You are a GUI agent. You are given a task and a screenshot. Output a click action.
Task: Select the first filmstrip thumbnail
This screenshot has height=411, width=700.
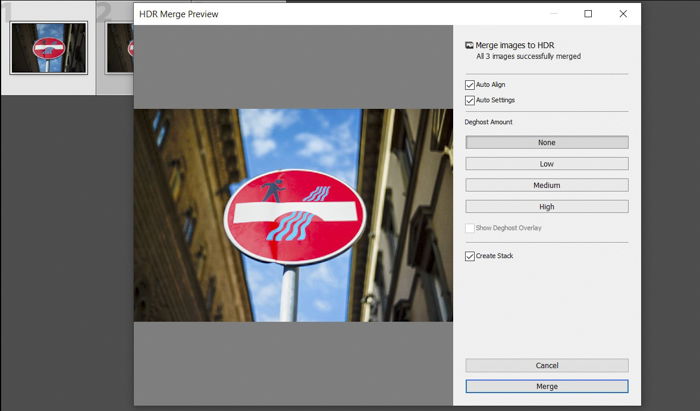tap(49, 48)
